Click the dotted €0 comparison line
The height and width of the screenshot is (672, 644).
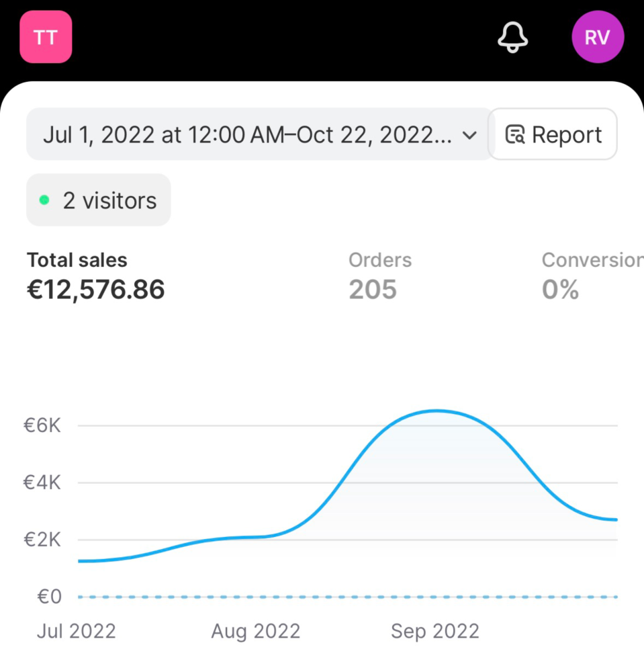tap(348, 597)
